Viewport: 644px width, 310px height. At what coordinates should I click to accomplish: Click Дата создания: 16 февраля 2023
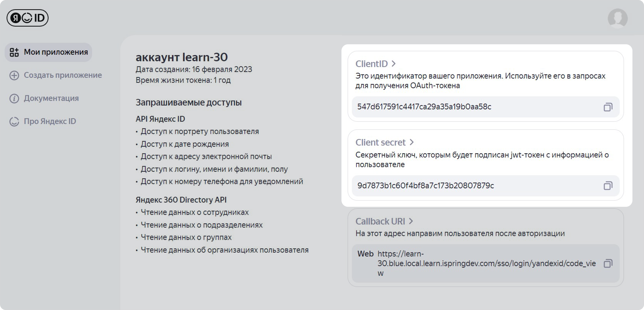click(x=194, y=69)
